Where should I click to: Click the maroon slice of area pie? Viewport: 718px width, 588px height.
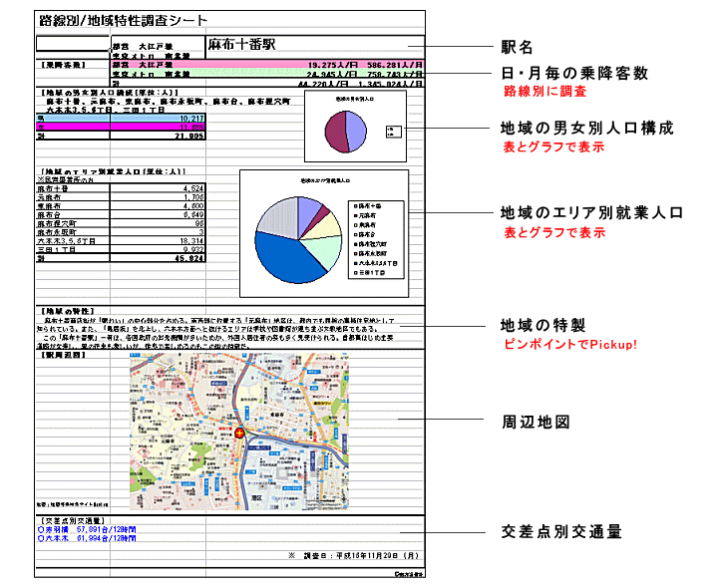click(321, 214)
